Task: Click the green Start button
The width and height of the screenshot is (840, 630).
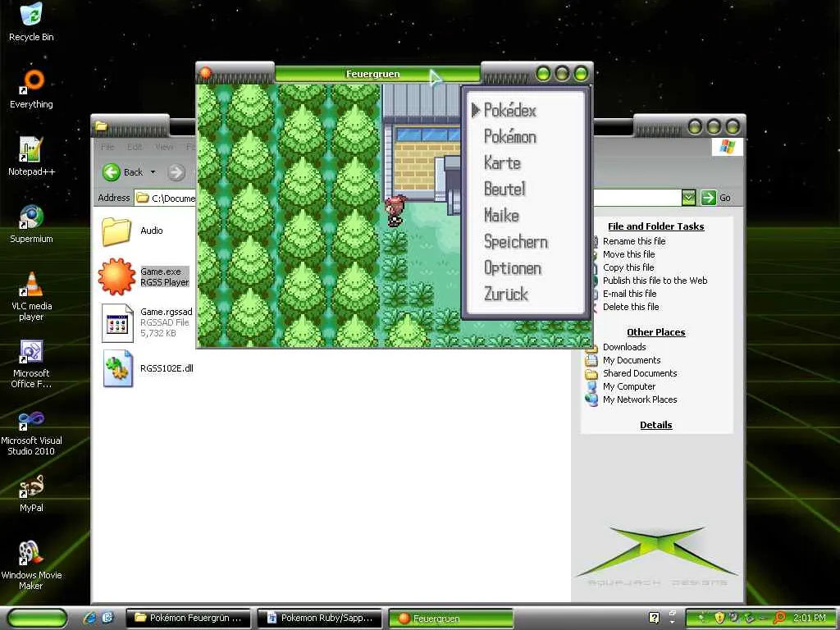Action: (37, 618)
